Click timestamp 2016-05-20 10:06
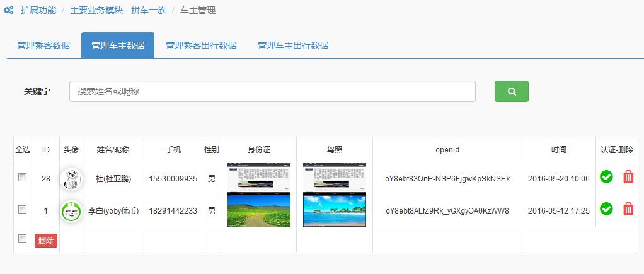Image resolution: width=644 pixels, height=274 pixels. (558, 179)
